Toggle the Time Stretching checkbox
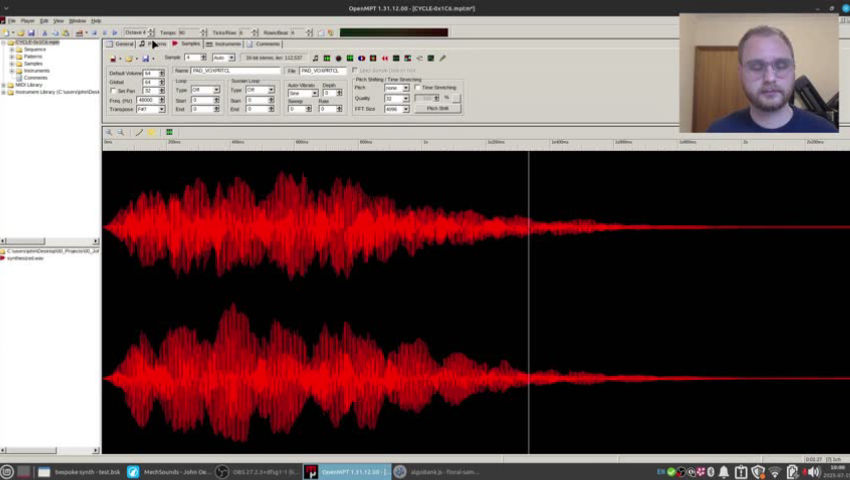Screen dimensions: 850x480 pos(418,88)
